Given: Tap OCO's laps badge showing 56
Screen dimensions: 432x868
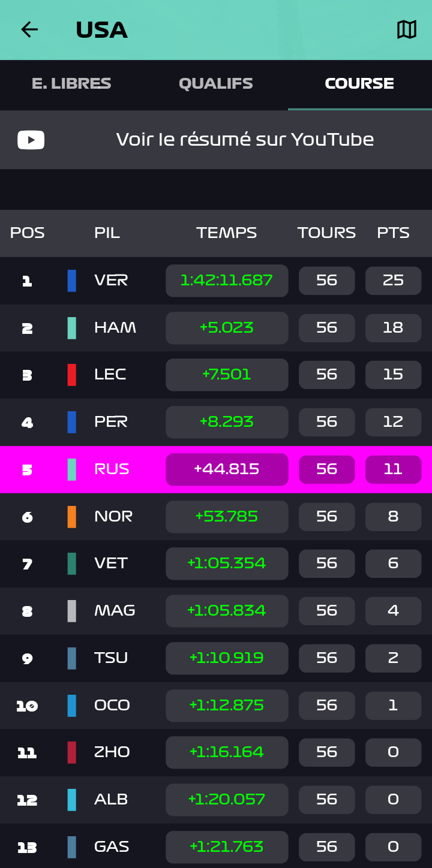Looking at the screenshot, I should click(326, 706).
